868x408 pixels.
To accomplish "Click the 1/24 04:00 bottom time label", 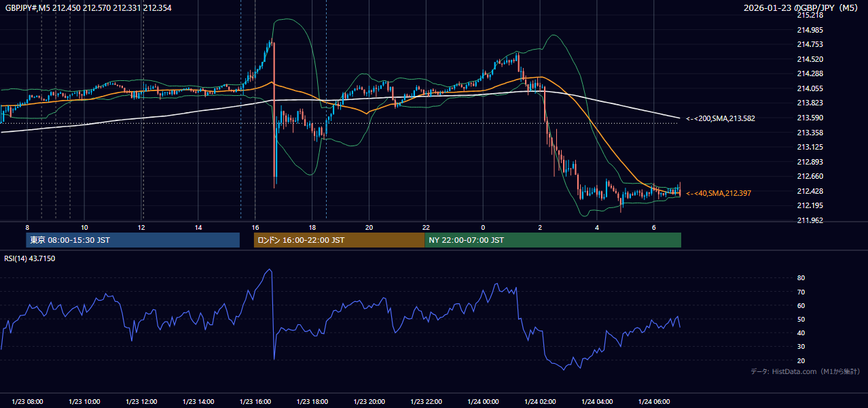I will click(x=598, y=402).
